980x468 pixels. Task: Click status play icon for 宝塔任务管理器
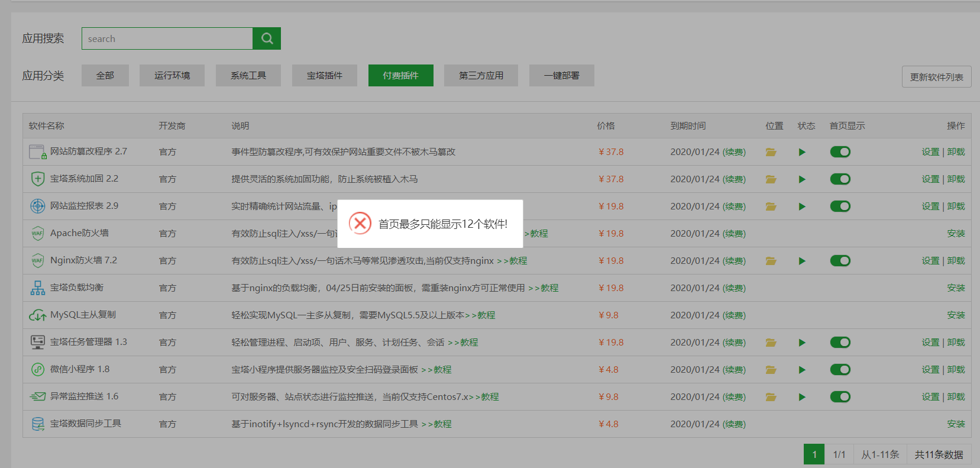tap(802, 343)
